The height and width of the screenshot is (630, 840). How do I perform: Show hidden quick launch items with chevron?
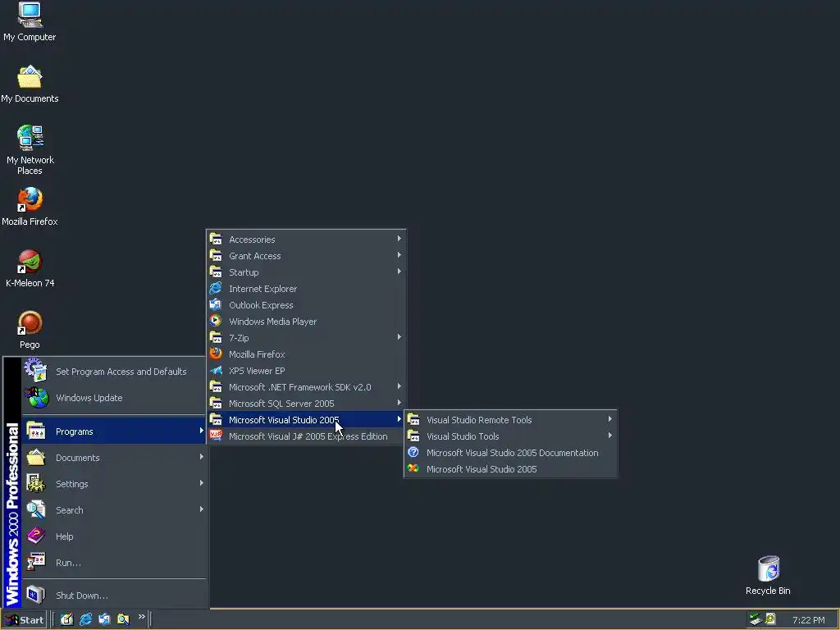[141, 617]
